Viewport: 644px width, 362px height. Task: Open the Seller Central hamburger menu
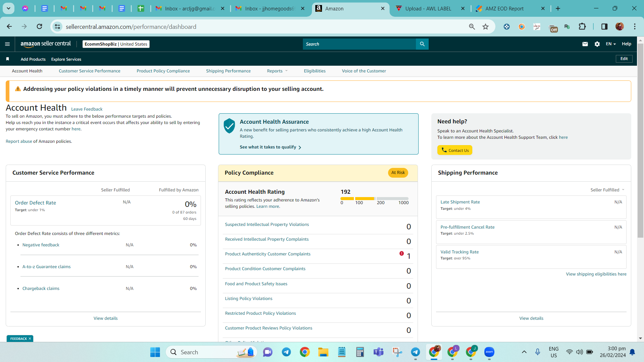pyautogui.click(x=7, y=44)
